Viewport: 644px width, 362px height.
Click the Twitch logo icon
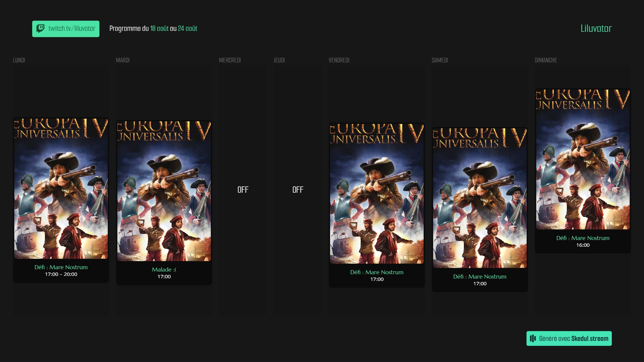(x=41, y=28)
